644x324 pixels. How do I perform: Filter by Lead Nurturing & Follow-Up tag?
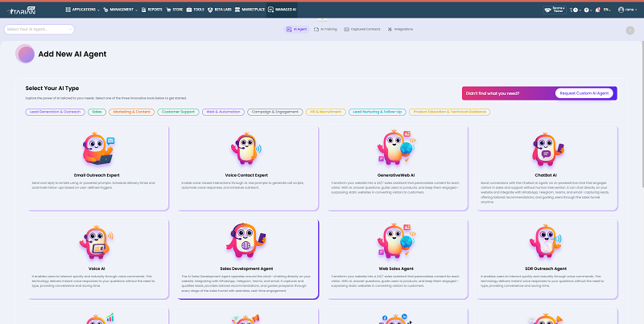(378, 112)
